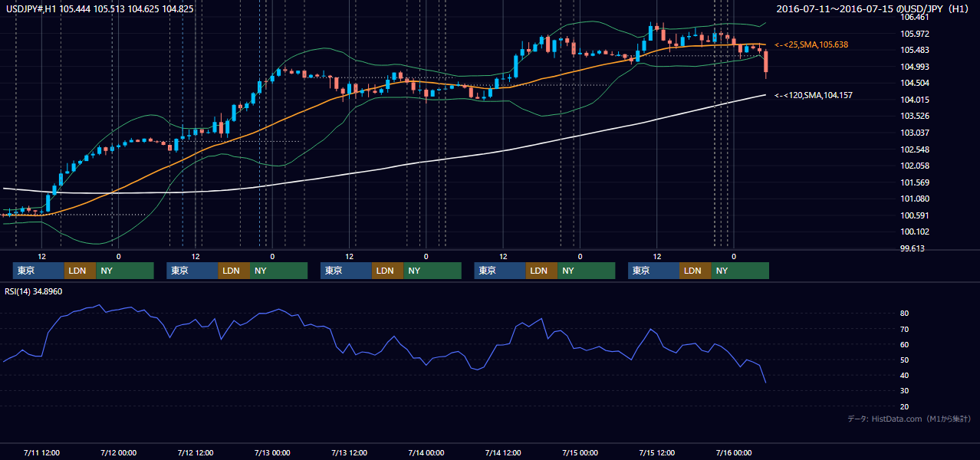This screenshot has width=980, height=460.
Task: Click the rightmost NY session box
Action: click(739, 271)
